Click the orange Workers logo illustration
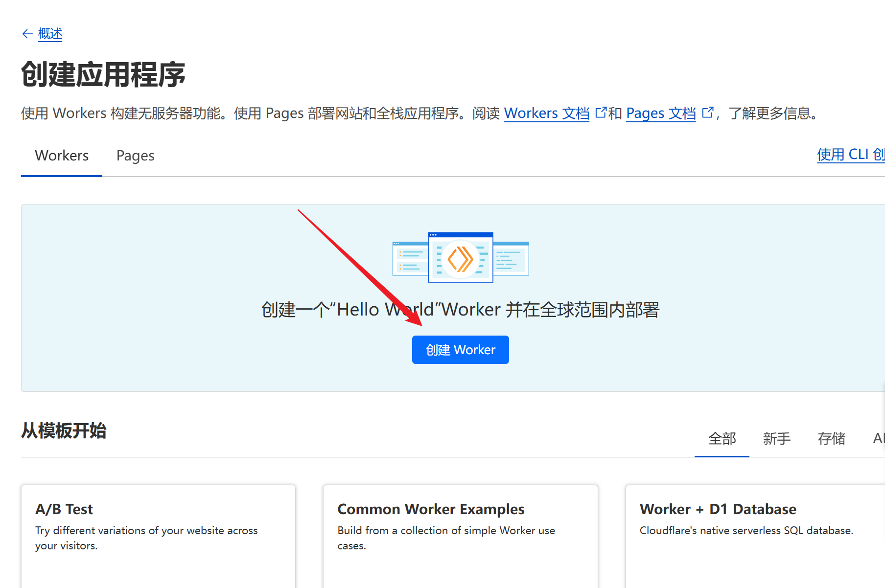 pos(460,258)
